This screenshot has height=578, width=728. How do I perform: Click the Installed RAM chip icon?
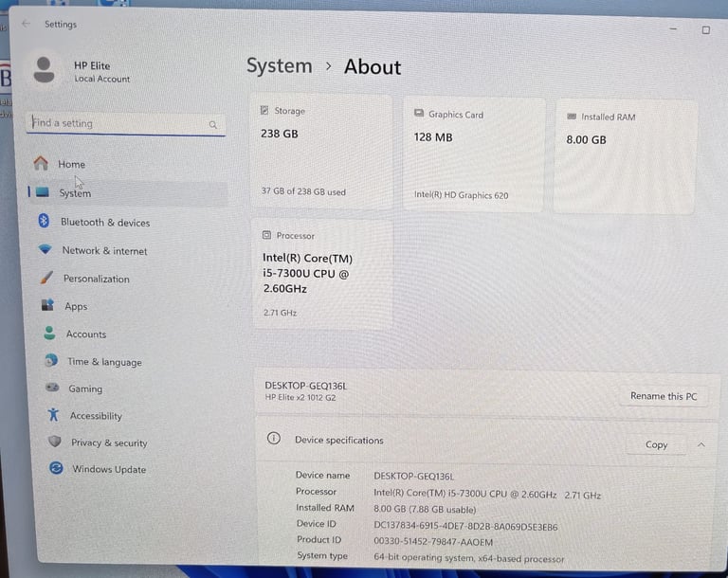pos(572,116)
